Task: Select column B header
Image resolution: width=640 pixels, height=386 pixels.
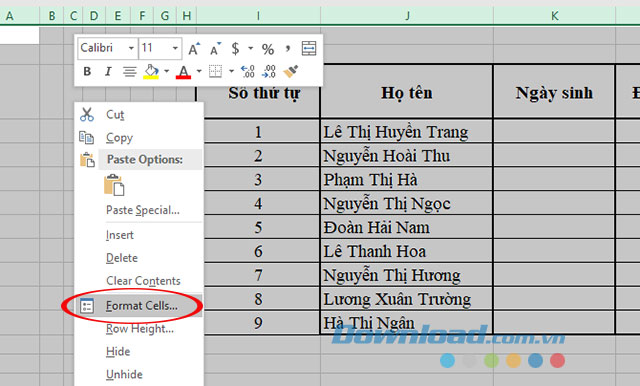Action: 52,16
